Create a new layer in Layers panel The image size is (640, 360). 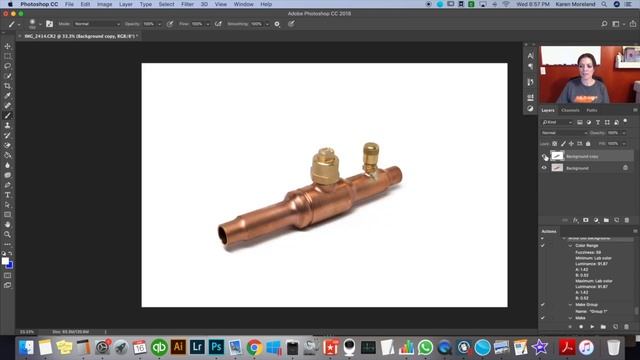point(616,220)
